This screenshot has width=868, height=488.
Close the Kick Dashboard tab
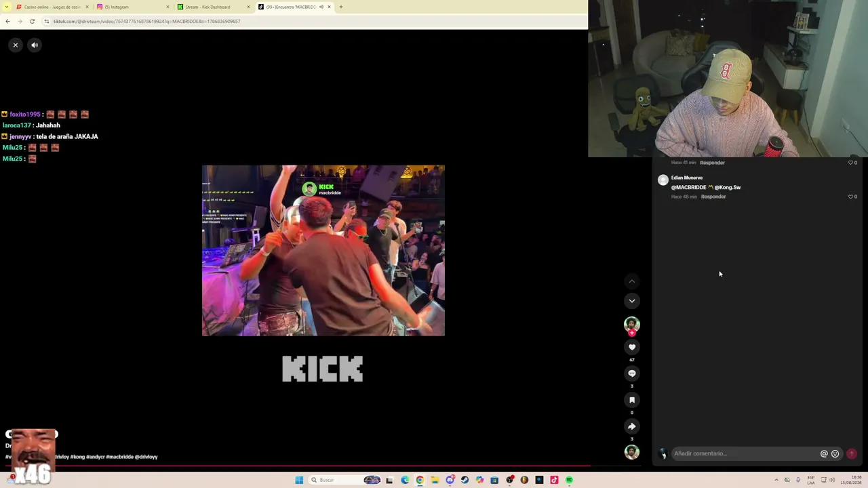(x=248, y=7)
